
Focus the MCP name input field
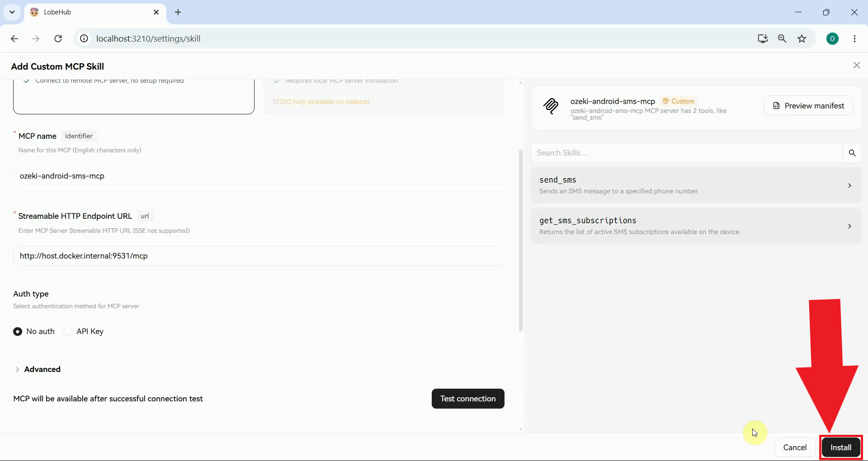259,176
